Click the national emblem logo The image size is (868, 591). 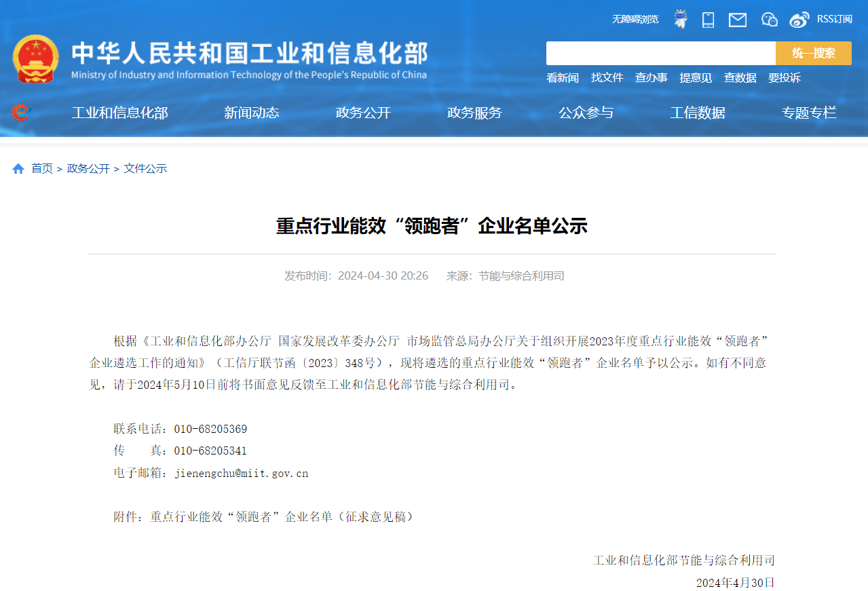coord(35,59)
